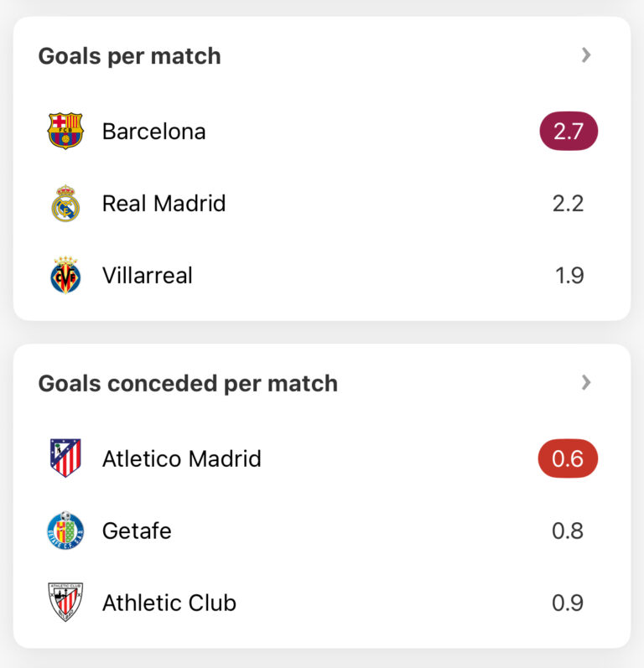
Task: Click the Barcelona club crest
Action: point(65,132)
